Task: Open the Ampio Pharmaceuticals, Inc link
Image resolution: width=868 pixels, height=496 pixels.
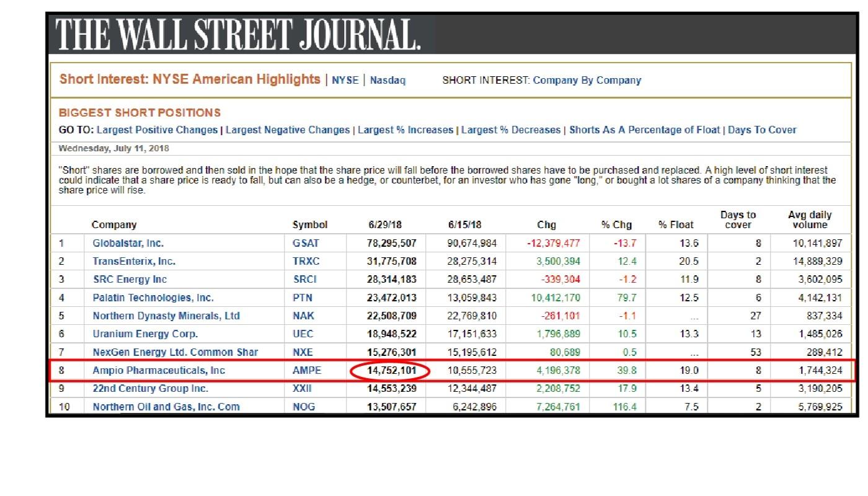Action: [x=159, y=370]
